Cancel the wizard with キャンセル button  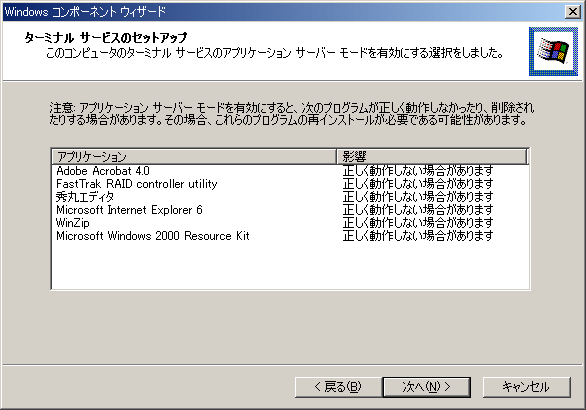[527, 387]
